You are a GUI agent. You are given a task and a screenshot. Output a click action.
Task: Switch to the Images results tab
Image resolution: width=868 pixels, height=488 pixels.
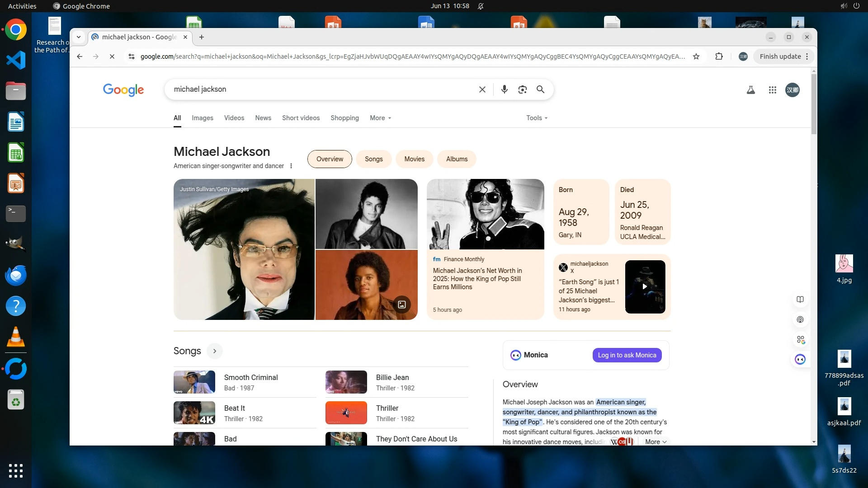click(x=202, y=118)
